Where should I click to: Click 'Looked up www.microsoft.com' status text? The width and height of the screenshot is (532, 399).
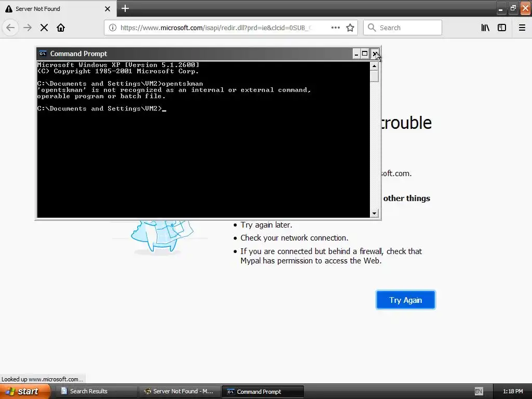coord(42,379)
